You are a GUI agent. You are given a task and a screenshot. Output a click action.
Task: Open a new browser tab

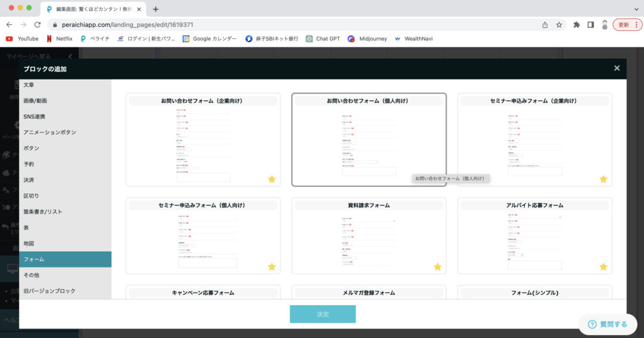[x=156, y=9]
